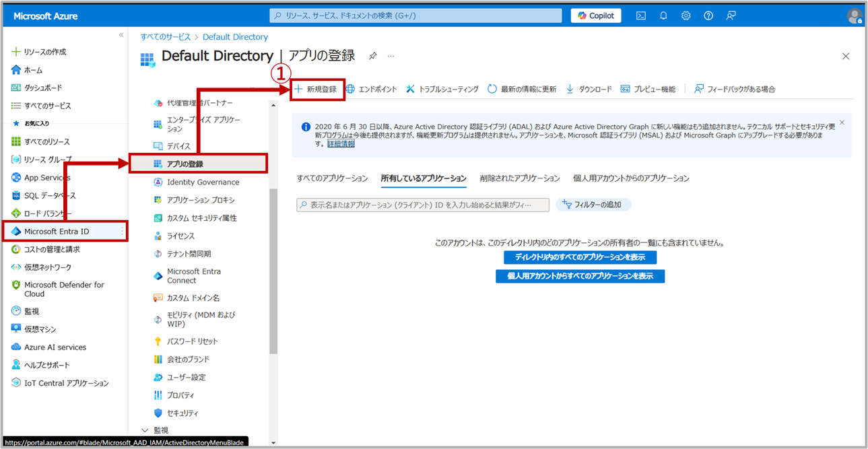Image resolution: width=868 pixels, height=449 pixels.
Task: Select アプリの登録 in directory menu
Action: [x=199, y=164]
